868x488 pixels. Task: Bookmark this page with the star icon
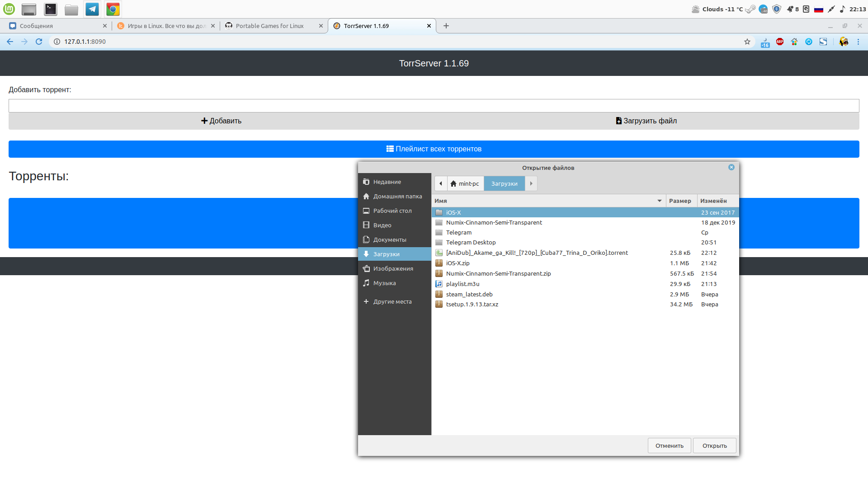747,42
